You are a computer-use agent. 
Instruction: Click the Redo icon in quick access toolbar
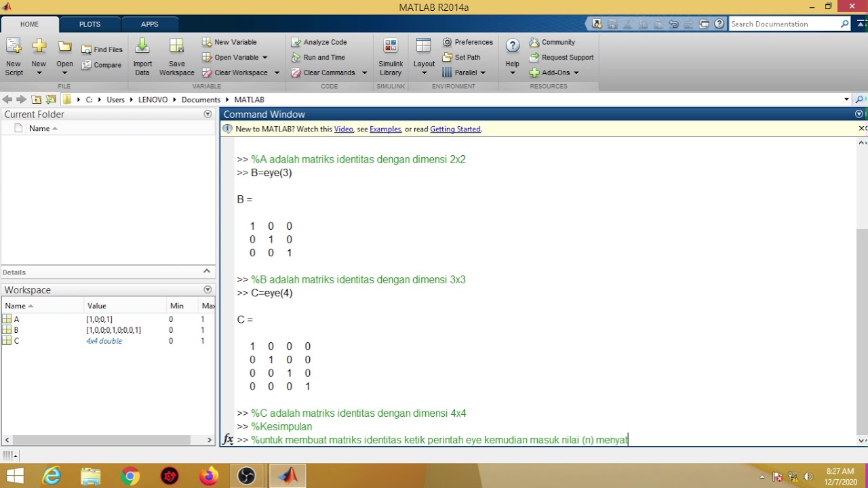[x=688, y=24]
